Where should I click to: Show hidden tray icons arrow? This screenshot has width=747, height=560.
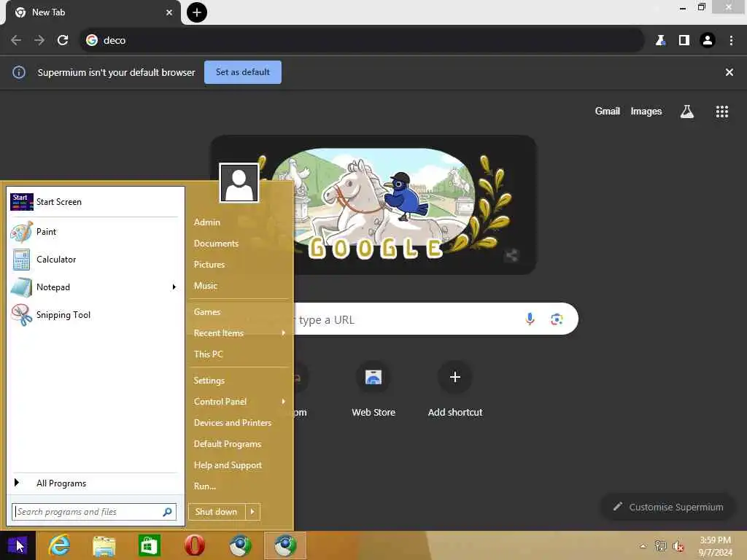[643, 546]
